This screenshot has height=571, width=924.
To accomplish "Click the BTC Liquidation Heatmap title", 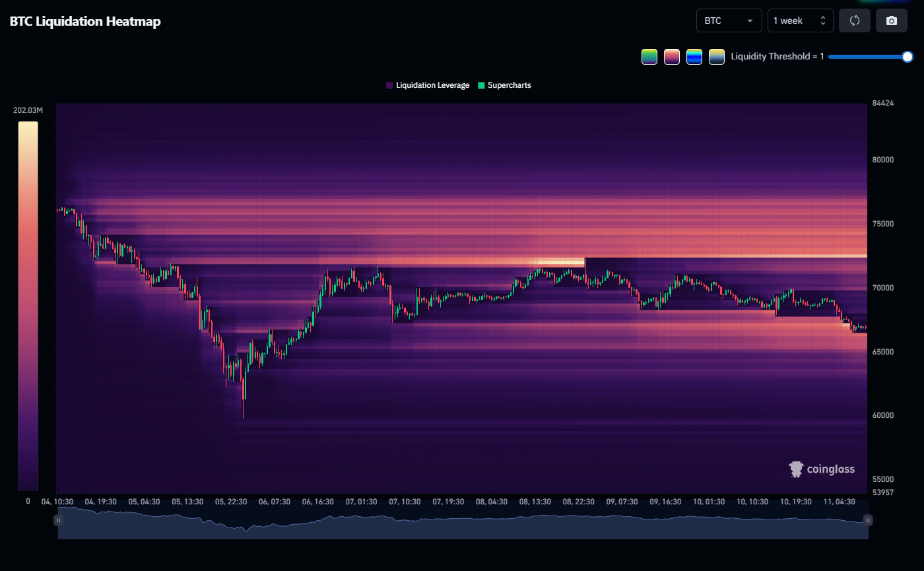I will (x=85, y=21).
